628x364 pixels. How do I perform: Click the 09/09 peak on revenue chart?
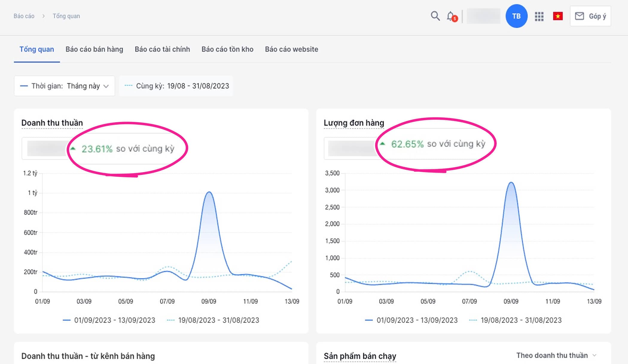[209, 192]
